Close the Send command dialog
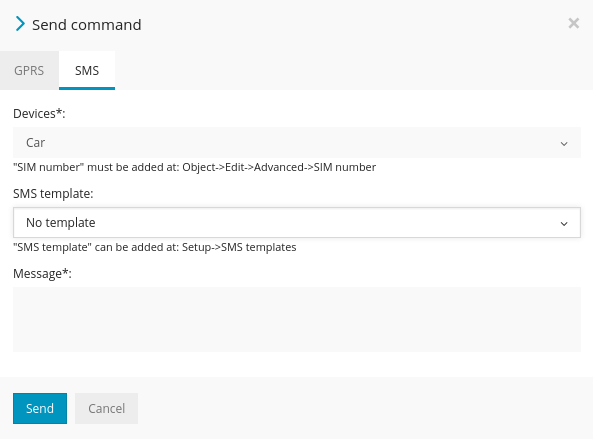593x439 pixels. (574, 23)
